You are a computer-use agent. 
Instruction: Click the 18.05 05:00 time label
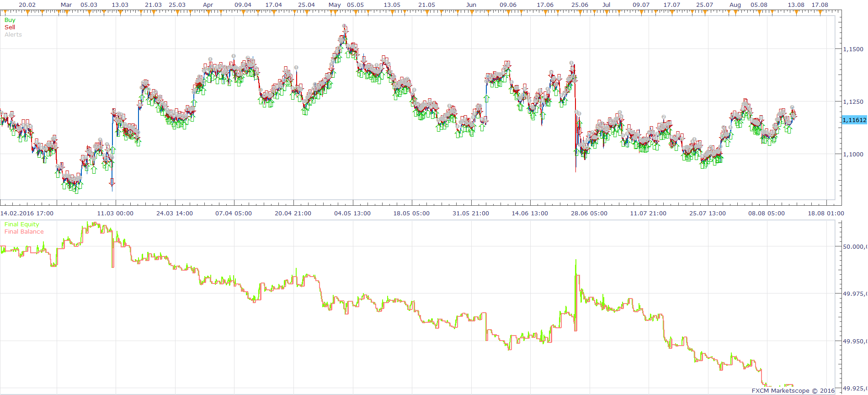[411, 214]
